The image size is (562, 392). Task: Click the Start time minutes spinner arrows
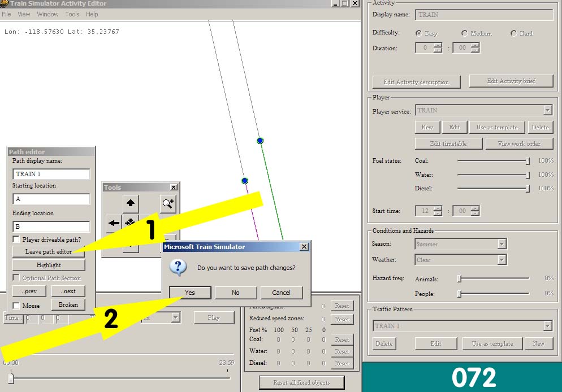475,211
